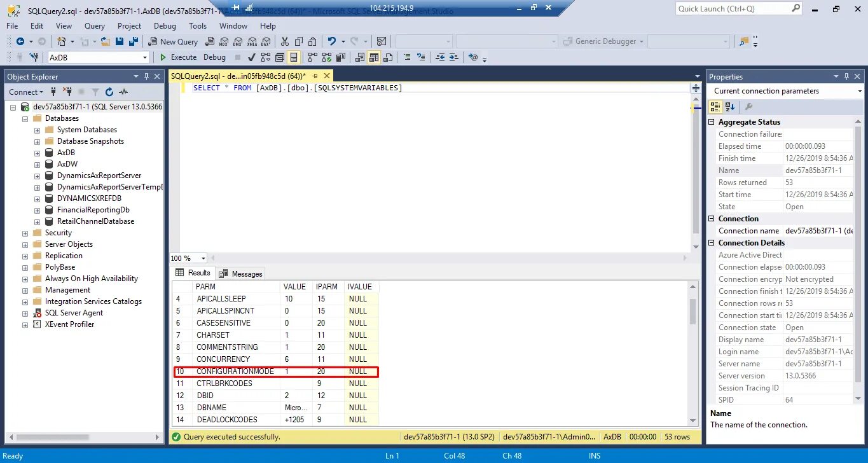Open a DMX query from toolbar
This screenshot has width=868, height=463.
tap(238, 41)
